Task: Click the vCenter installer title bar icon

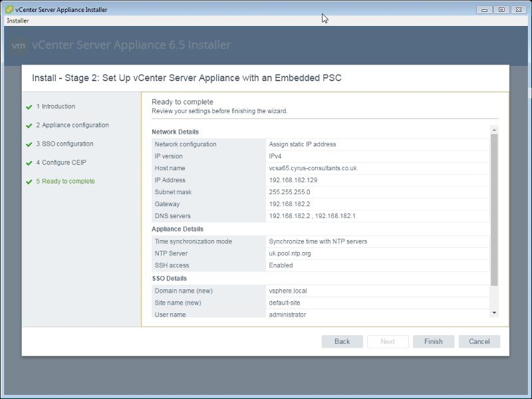Action: pos(9,9)
